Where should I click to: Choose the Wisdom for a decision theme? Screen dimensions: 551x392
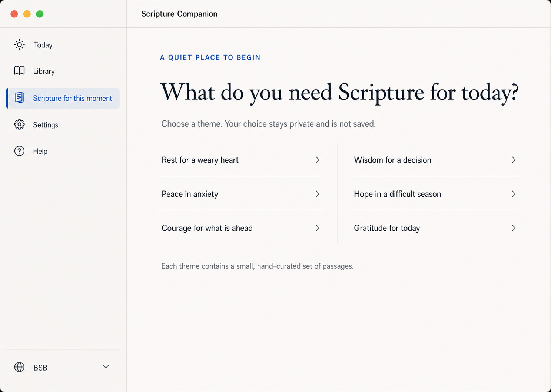435,160
